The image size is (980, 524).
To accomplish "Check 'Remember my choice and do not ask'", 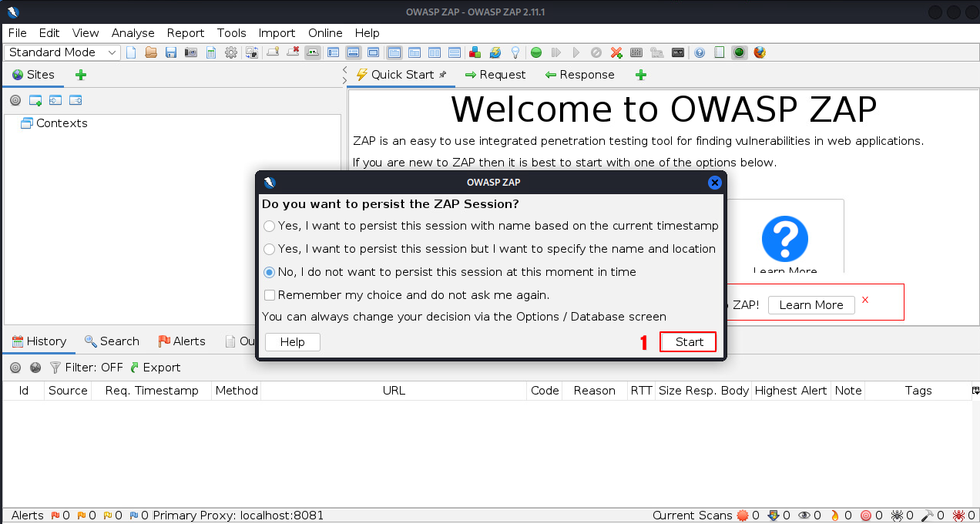I will click(270, 295).
